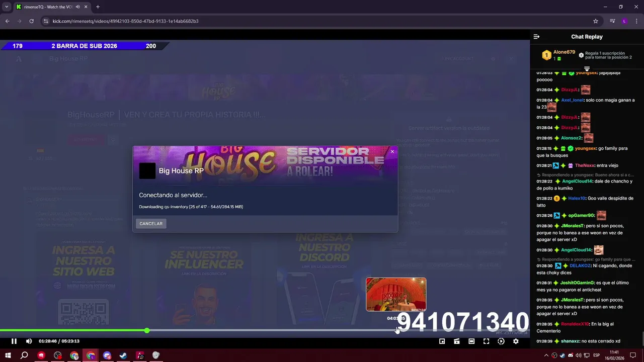Image resolution: width=644 pixels, height=362 pixels.
Task: Open the browser three-dot menu
Action: click(x=636, y=21)
